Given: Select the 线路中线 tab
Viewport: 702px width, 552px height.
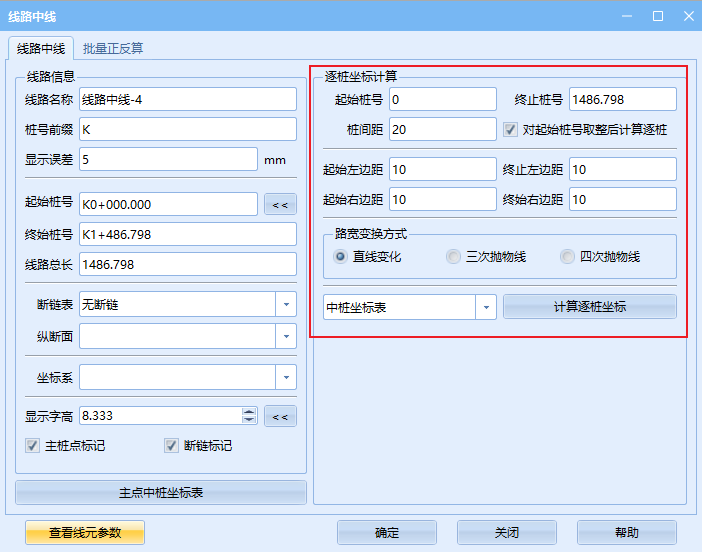Looking at the screenshot, I should point(41,48).
